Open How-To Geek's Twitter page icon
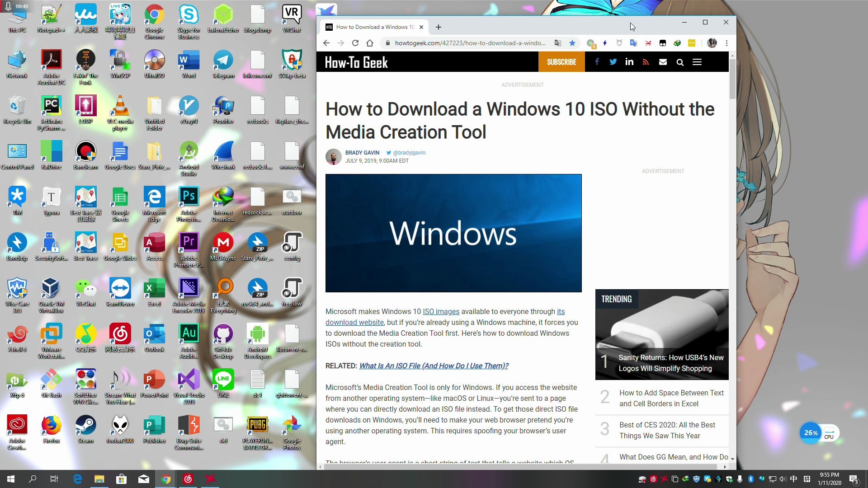Image resolution: width=868 pixels, height=488 pixels. coord(613,62)
